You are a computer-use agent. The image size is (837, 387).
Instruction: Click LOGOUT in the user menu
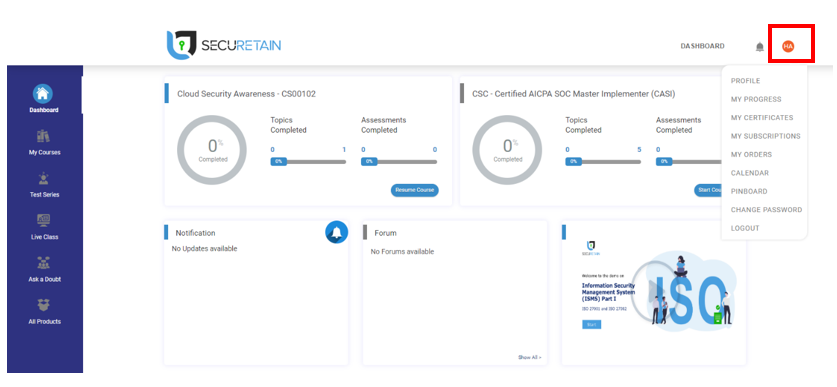tap(745, 228)
